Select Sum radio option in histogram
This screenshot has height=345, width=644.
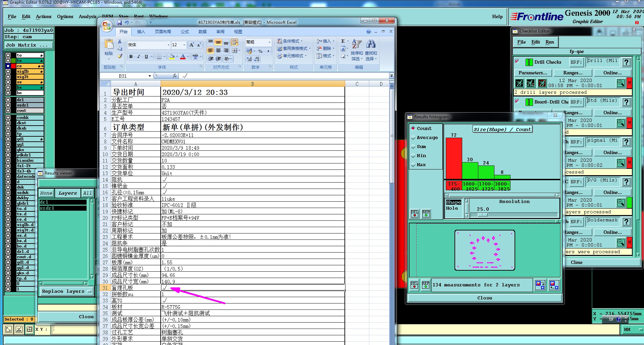click(x=413, y=147)
